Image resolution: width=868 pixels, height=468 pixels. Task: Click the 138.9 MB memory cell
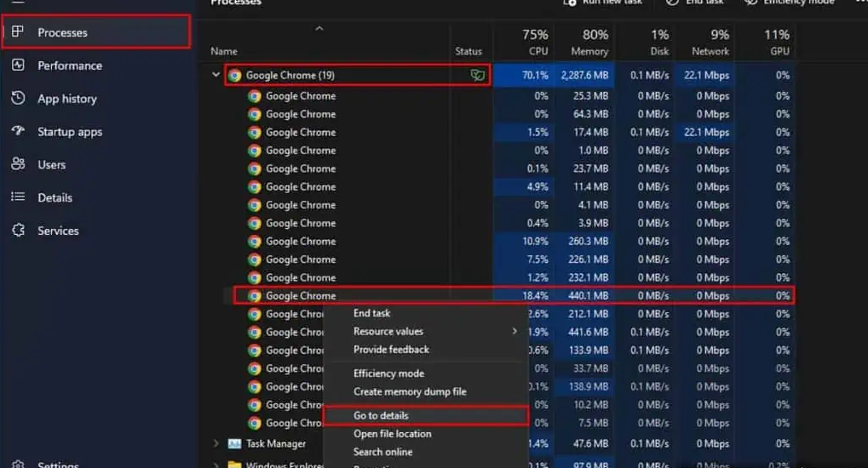pyautogui.click(x=584, y=386)
